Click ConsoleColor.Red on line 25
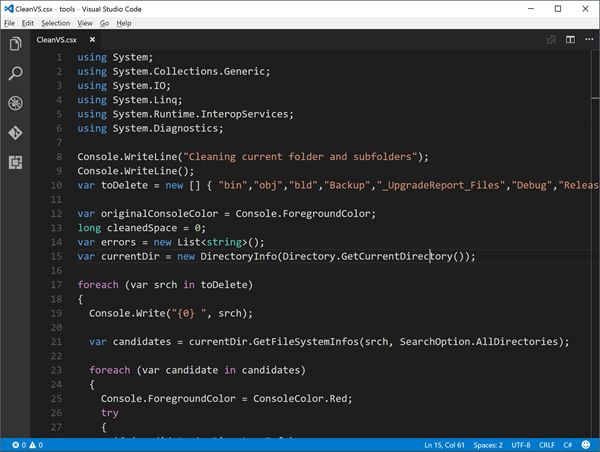 (300, 398)
